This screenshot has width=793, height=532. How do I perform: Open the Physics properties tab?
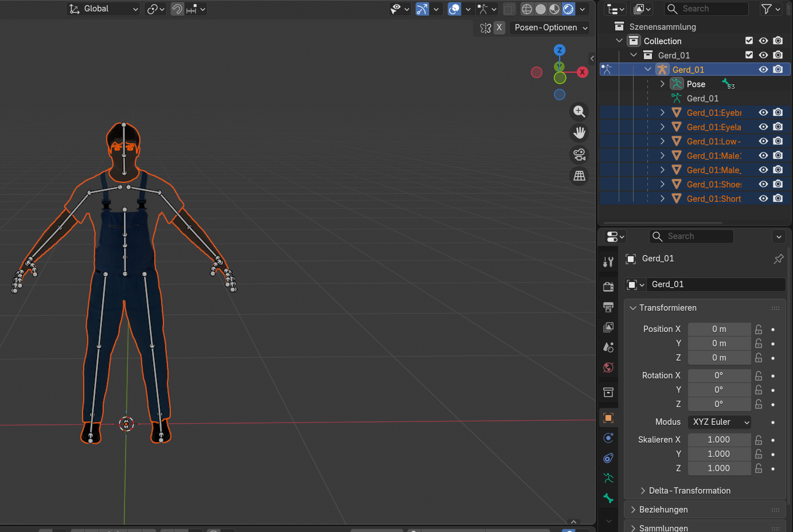point(608,438)
